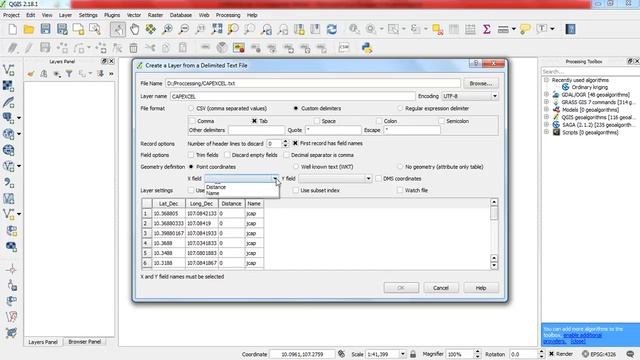Click the Identify Features tool
The width and height of the screenshot is (640, 360).
(354, 29)
